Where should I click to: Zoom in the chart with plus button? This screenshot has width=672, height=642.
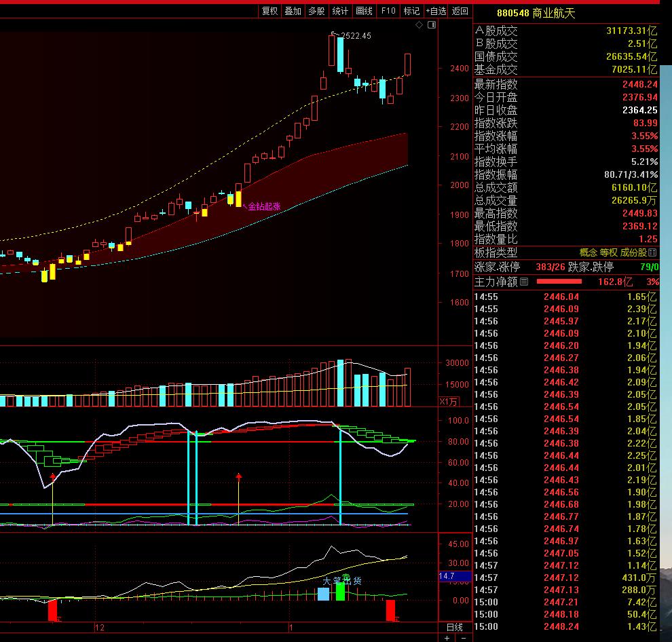point(447,638)
